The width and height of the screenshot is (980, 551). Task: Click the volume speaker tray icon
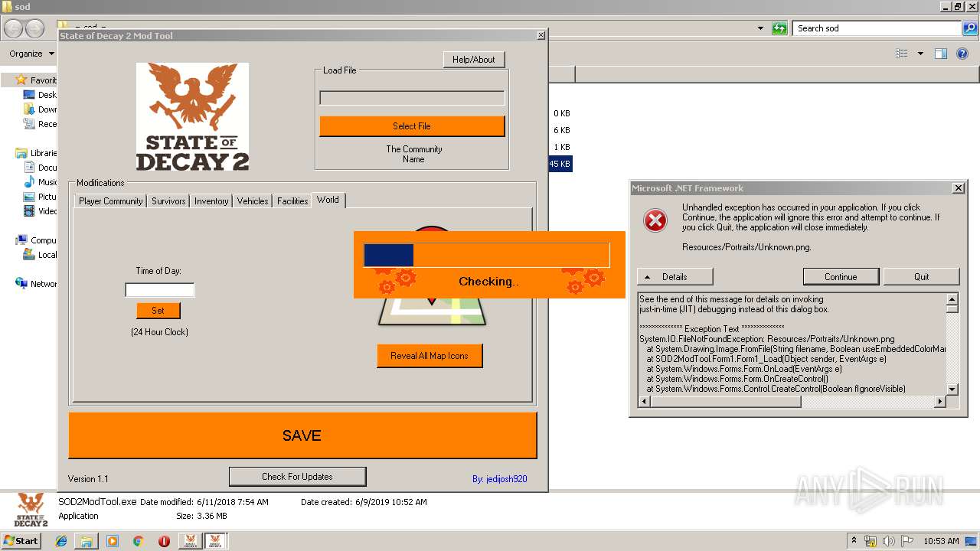888,541
